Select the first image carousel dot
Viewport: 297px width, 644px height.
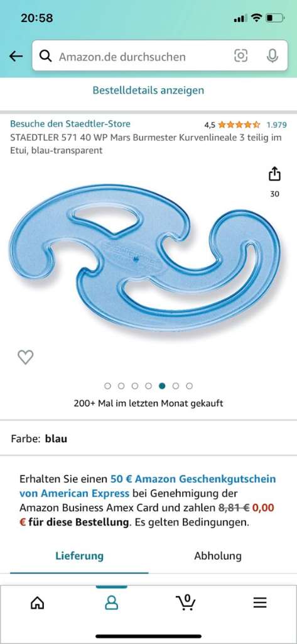pyautogui.click(x=107, y=386)
